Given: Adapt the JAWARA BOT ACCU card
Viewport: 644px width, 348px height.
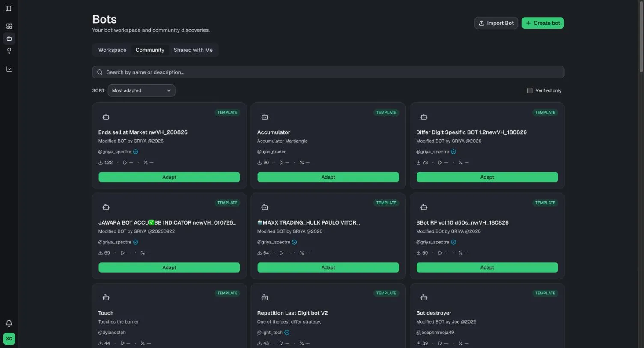Looking at the screenshot, I should coord(169,267).
